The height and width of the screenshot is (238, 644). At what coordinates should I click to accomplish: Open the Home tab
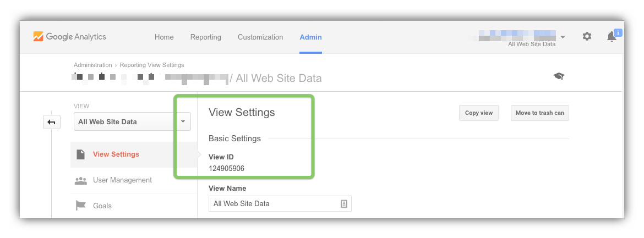[x=164, y=37]
